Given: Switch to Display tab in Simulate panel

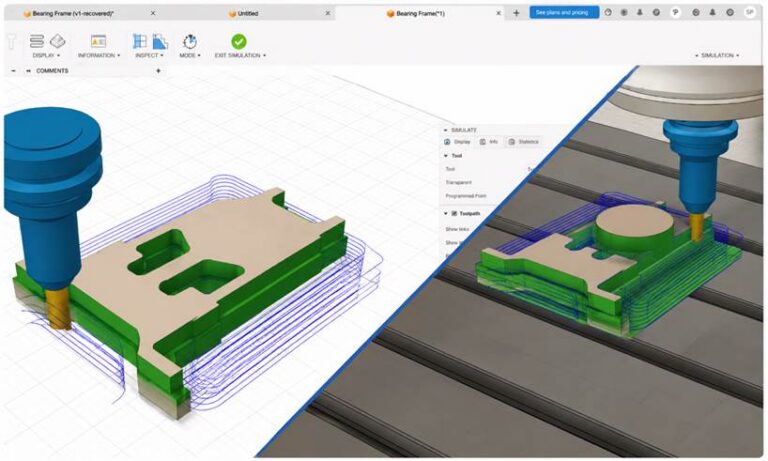Looking at the screenshot, I should (x=457, y=142).
